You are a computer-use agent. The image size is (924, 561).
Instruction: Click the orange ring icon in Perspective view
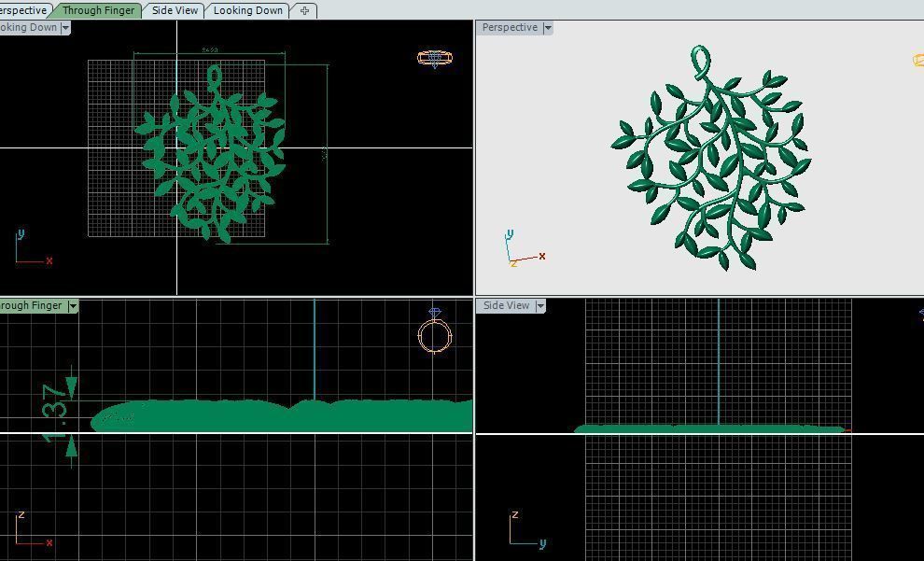click(x=918, y=60)
